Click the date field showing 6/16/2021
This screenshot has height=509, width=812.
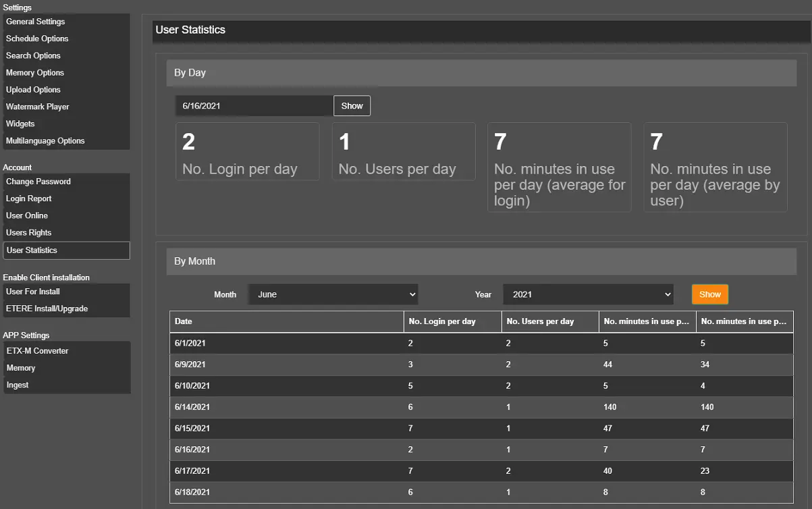(x=254, y=106)
